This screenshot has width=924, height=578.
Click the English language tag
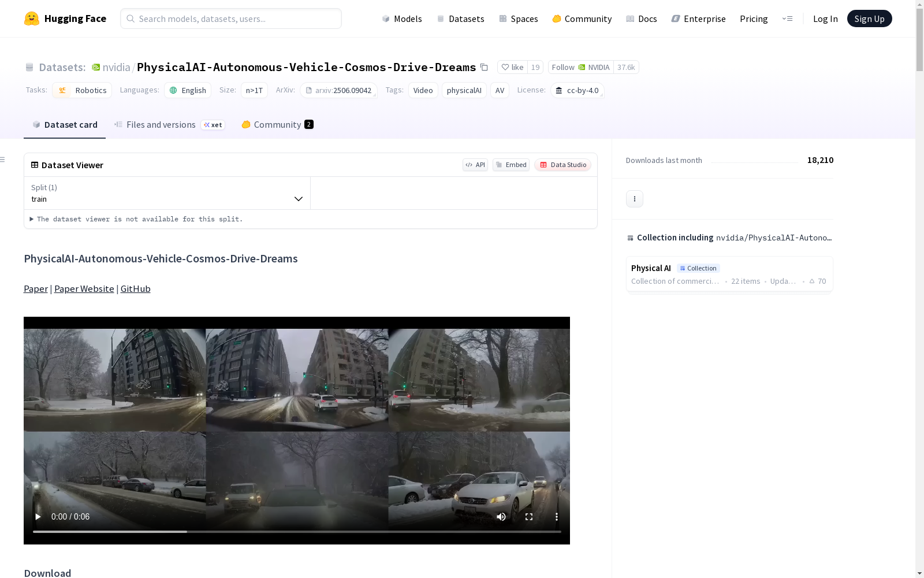[x=188, y=90]
